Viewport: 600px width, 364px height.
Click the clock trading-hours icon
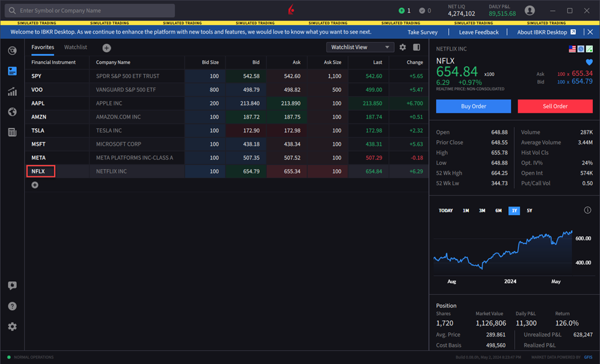pyautogui.click(x=581, y=49)
